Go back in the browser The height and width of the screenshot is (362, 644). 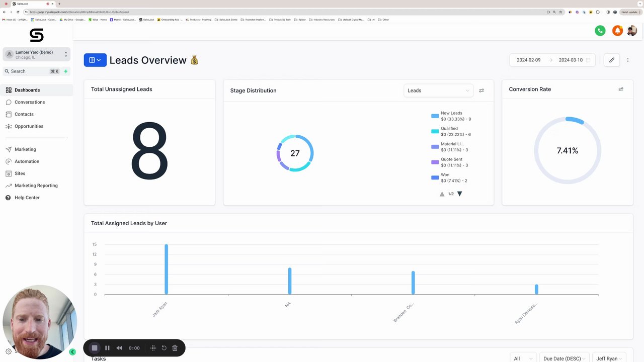tap(5, 12)
